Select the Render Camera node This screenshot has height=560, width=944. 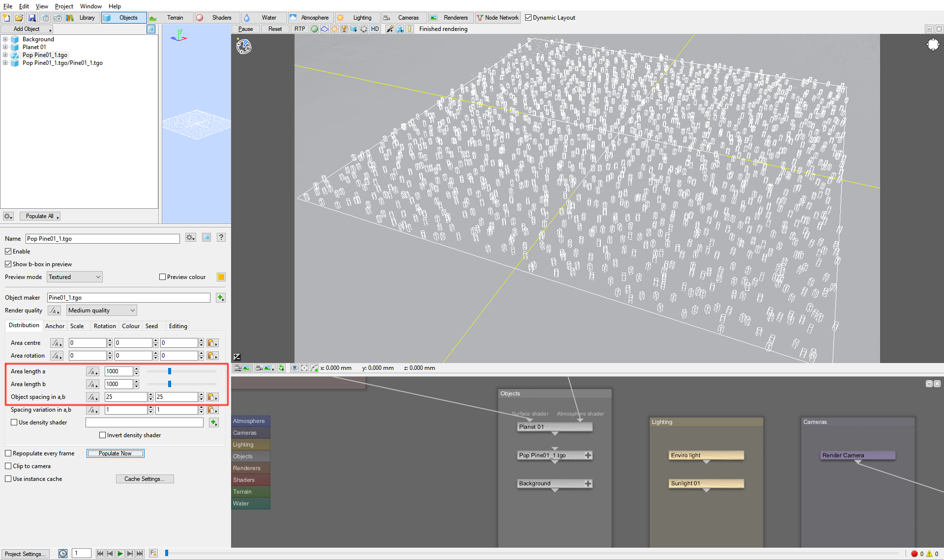[857, 455]
